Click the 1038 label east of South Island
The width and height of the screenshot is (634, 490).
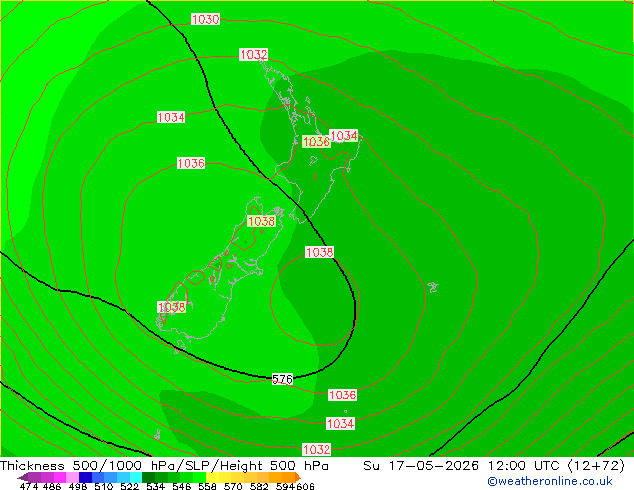(319, 252)
